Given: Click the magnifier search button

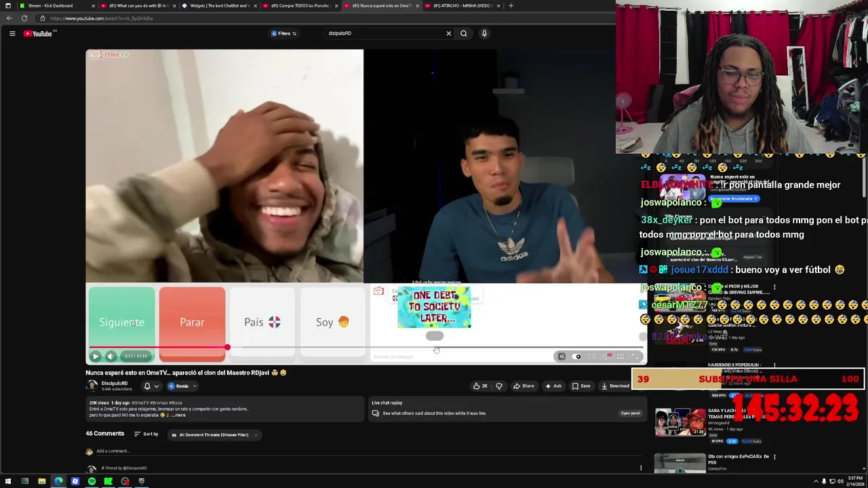Looking at the screenshot, I should [464, 33].
